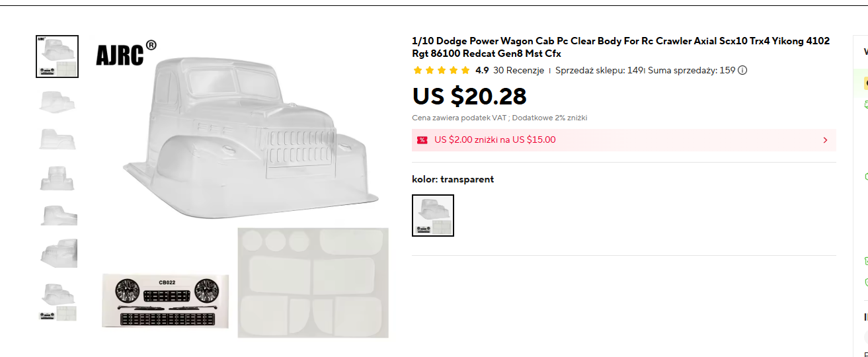Click the 4.9 rating score

[x=482, y=70]
